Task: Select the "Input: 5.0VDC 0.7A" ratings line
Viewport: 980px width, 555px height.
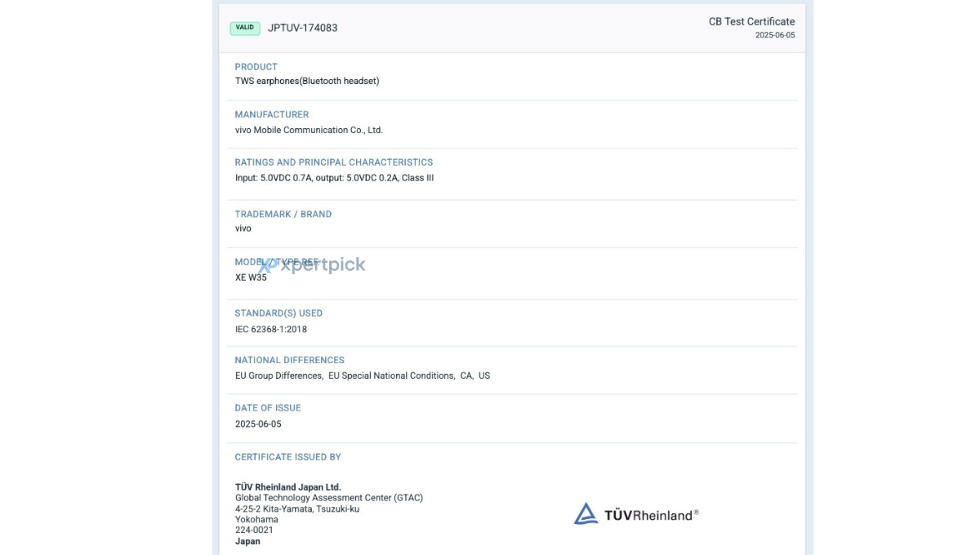Action: [x=335, y=178]
